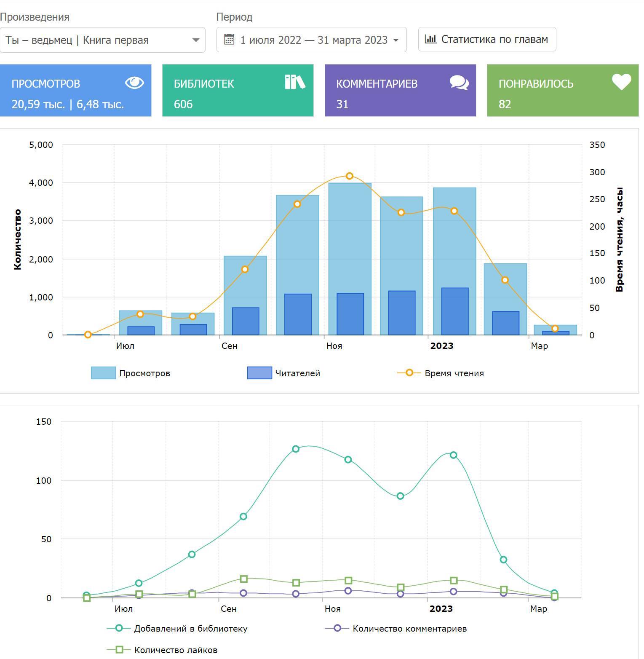Open the Произведения book selector dropdown
The width and height of the screenshot is (644, 659).
point(102,40)
